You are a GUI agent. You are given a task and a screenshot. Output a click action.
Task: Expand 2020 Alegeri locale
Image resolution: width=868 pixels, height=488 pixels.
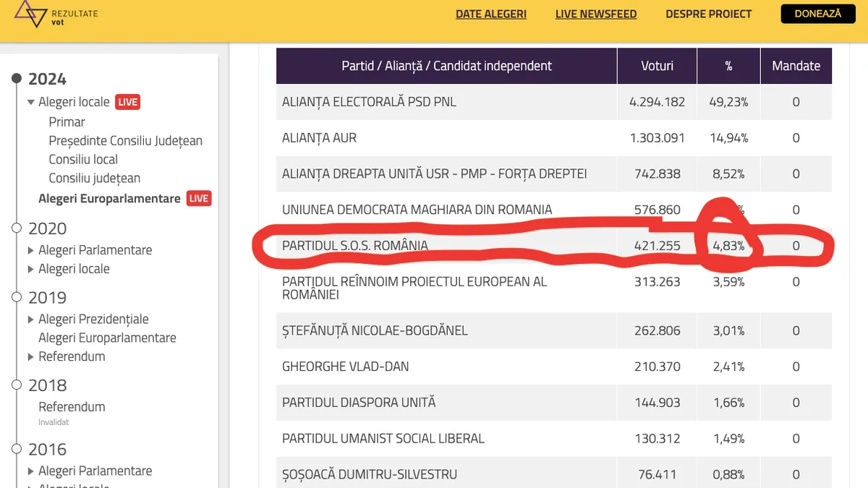(x=31, y=269)
